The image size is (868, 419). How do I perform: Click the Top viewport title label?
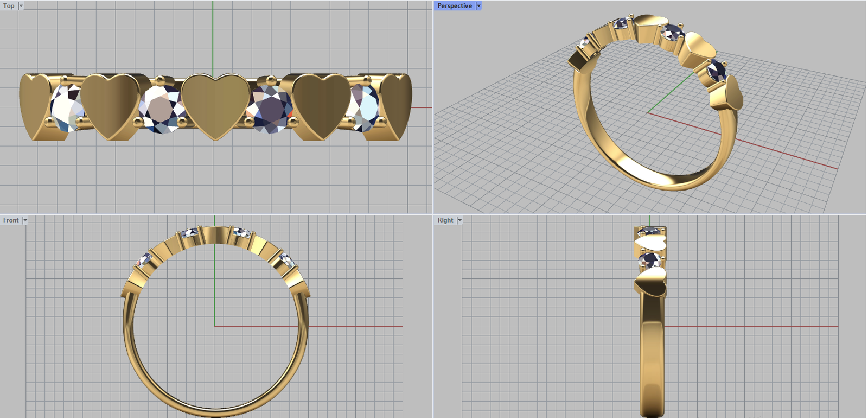9,6
